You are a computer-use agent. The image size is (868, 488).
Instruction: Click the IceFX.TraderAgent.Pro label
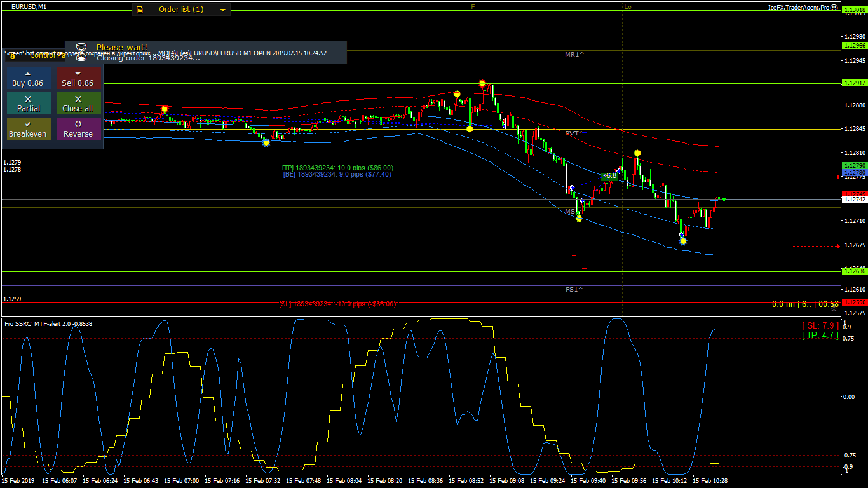click(799, 8)
